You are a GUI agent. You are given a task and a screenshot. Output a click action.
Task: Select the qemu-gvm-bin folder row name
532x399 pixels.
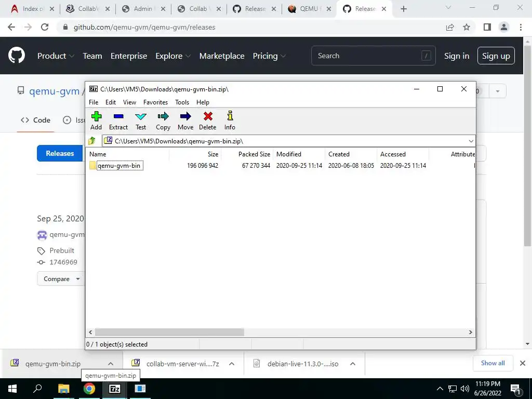coord(119,166)
